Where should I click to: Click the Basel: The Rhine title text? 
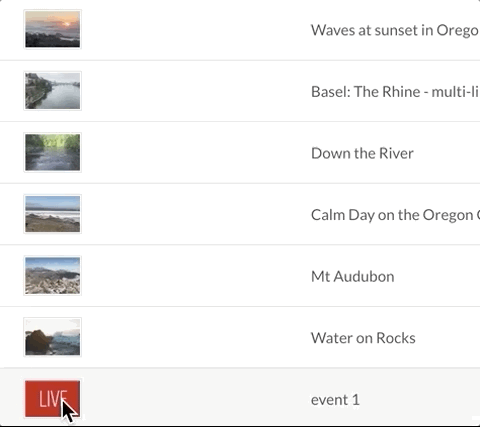point(395,92)
